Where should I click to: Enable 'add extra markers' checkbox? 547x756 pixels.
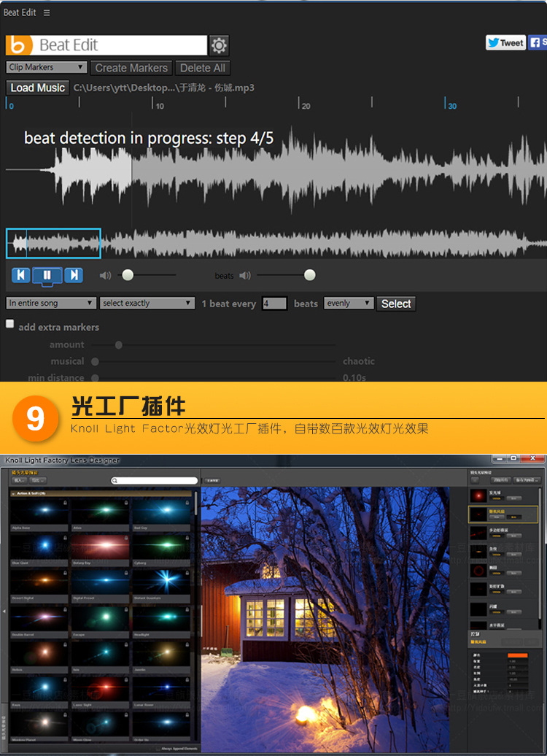[x=10, y=324]
